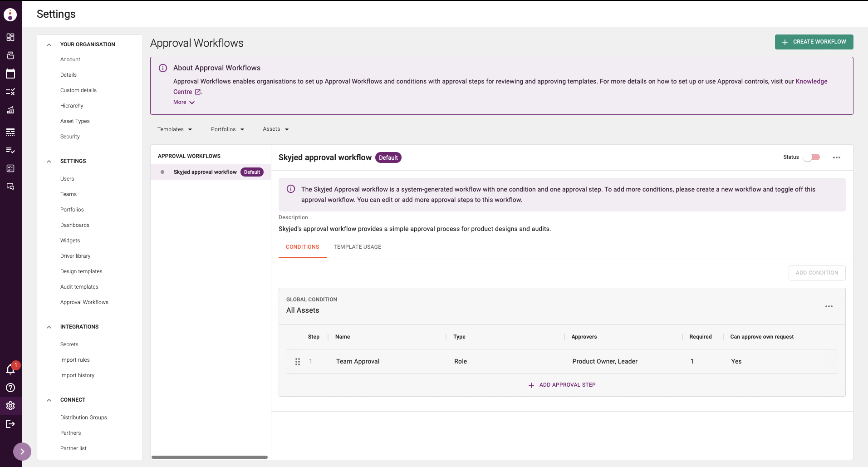This screenshot has height=467, width=868.
Task: Collapse the Integrations section
Action: click(49, 327)
